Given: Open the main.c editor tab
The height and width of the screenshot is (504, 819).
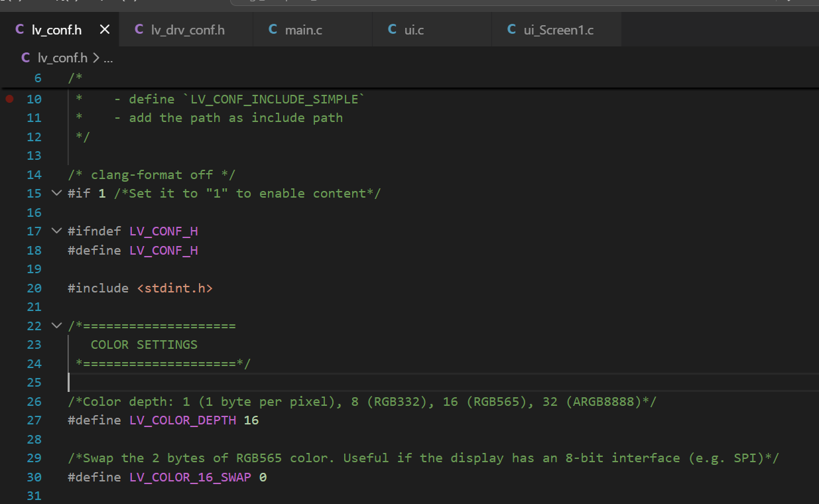Looking at the screenshot, I should (x=312, y=30).
